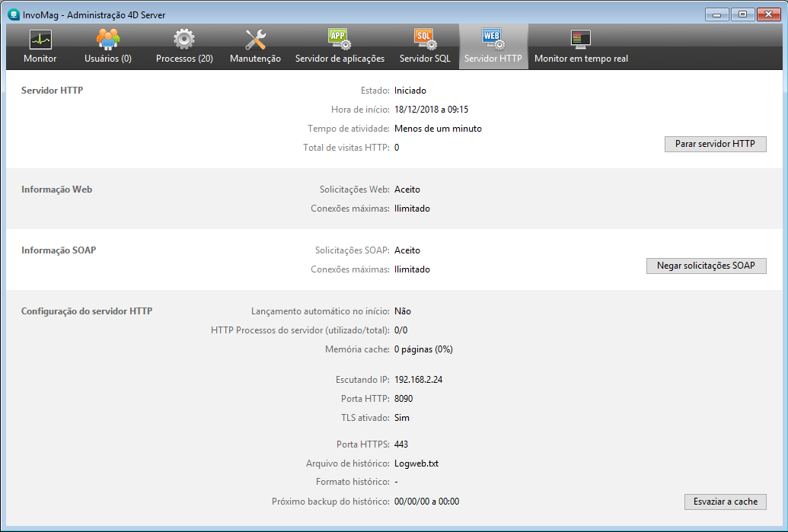Image resolution: width=788 pixels, height=532 pixels.
Task: Switch to Monitor em tempo real tab label
Action: tap(582, 59)
